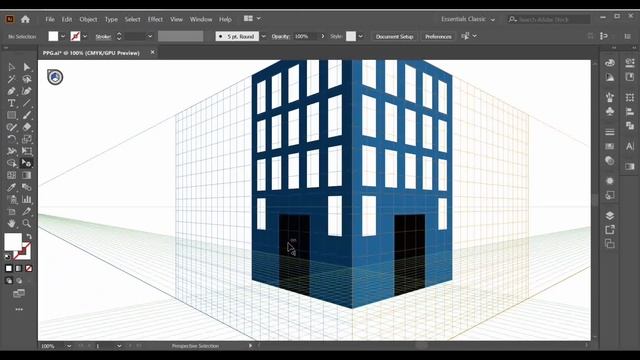
Task: Open Essentials Classic workspace switcher
Action: [468, 19]
